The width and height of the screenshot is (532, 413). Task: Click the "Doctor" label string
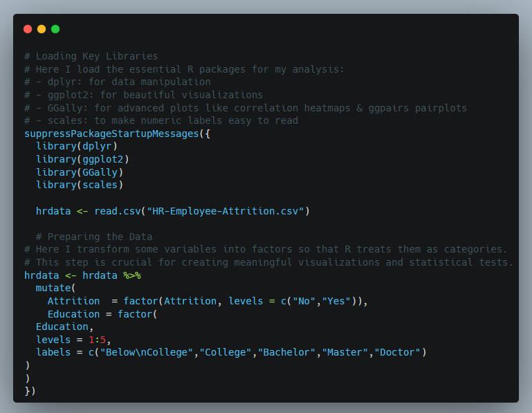397,353
